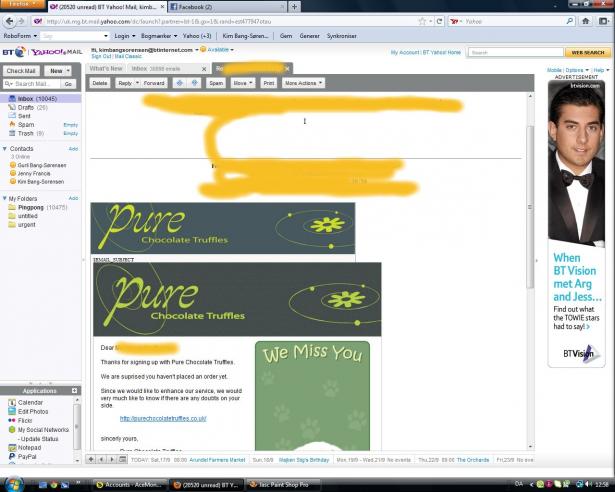Delete the open email
This screenshot has width=615, height=492.
pyautogui.click(x=100, y=83)
